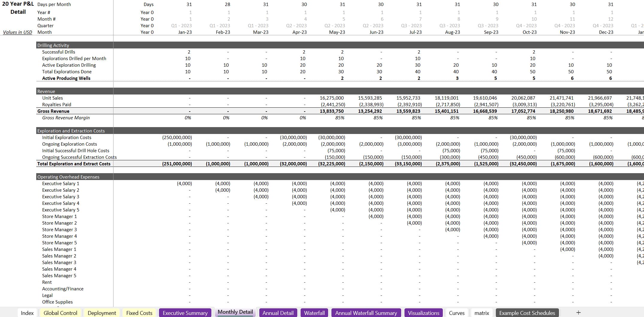Click Total Exploration and Extract Costs label
The image size is (644, 317).
(x=74, y=164)
